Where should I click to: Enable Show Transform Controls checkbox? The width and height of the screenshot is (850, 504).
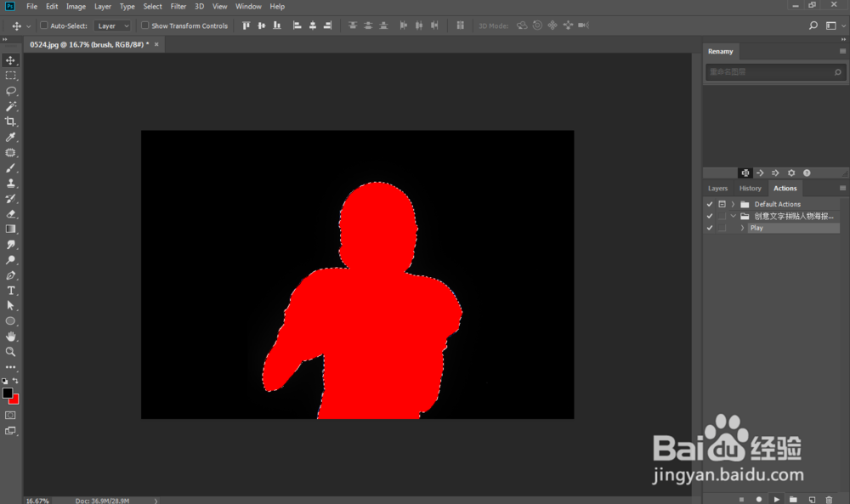[x=144, y=25]
